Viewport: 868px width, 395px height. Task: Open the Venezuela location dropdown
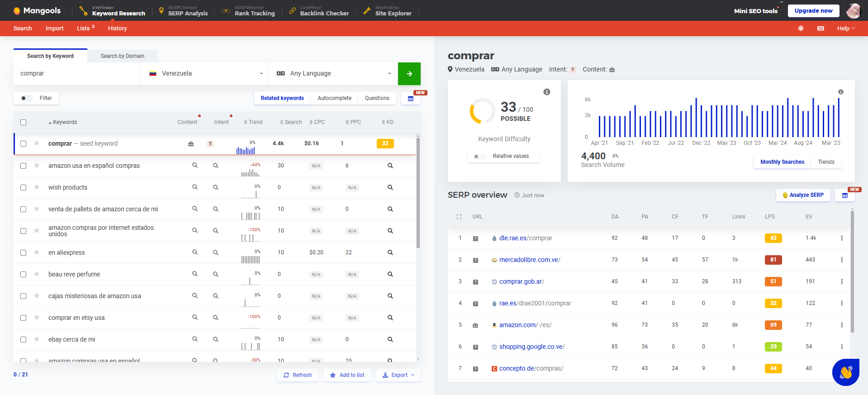coord(206,74)
